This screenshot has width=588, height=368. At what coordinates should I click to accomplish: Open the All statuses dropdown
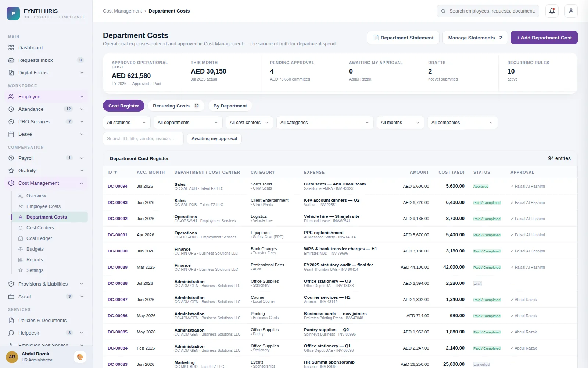(127, 123)
